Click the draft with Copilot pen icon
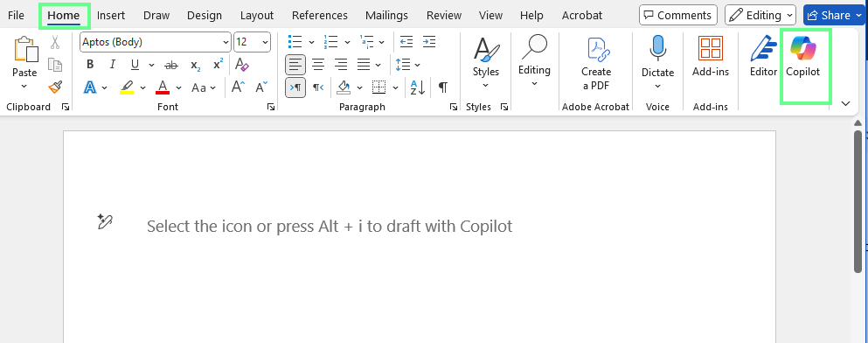The height and width of the screenshot is (343, 868). point(105,221)
